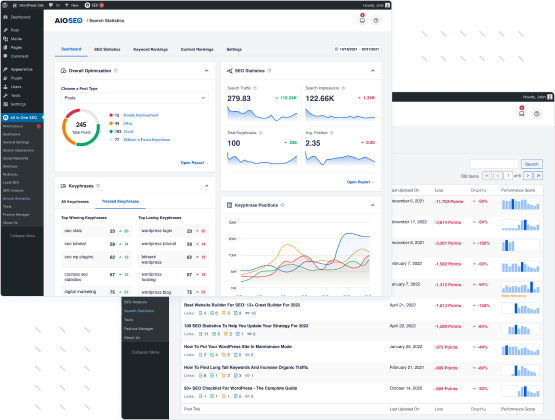The height and width of the screenshot is (420, 555).
Task: Open post 'How To Put Your WordPress Site'
Action: pos(238,347)
